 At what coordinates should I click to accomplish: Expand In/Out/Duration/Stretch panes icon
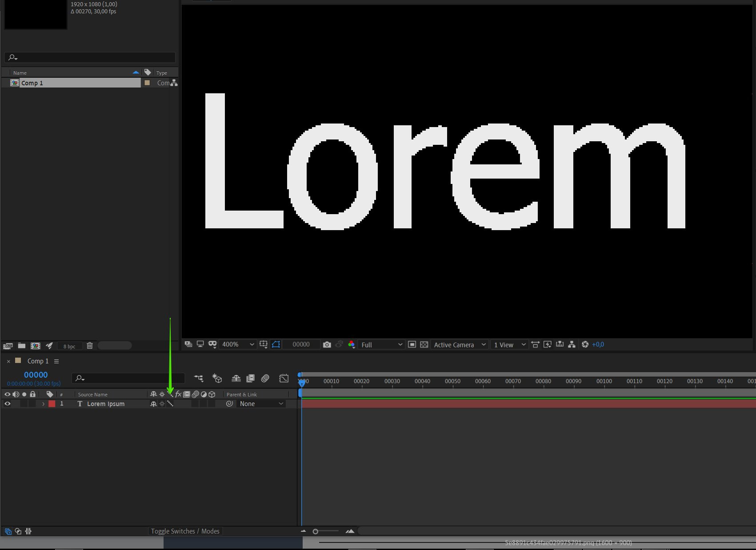point(28,531)
